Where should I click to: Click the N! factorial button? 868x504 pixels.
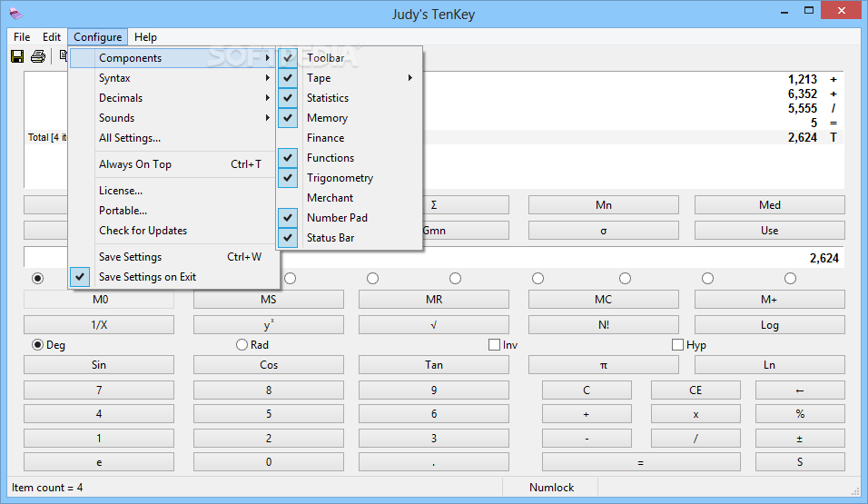604,324
